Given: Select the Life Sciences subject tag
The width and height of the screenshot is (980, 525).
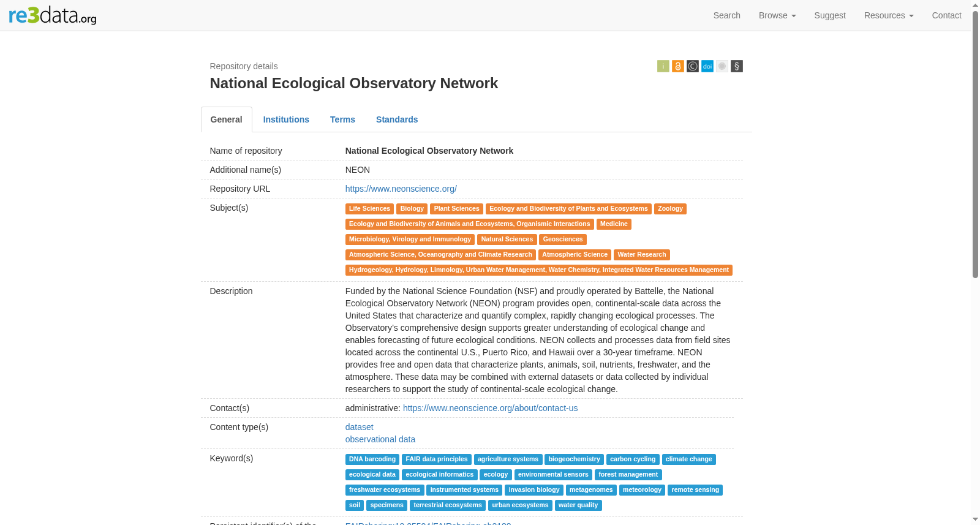Looking at the screenshot, I should 369,209.
